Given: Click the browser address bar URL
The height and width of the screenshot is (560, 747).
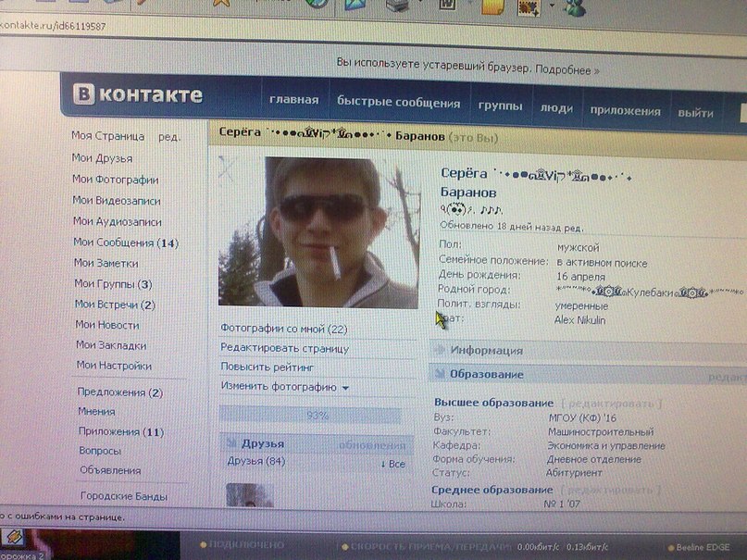Looking at the screenshot, I should pos(53,26).
